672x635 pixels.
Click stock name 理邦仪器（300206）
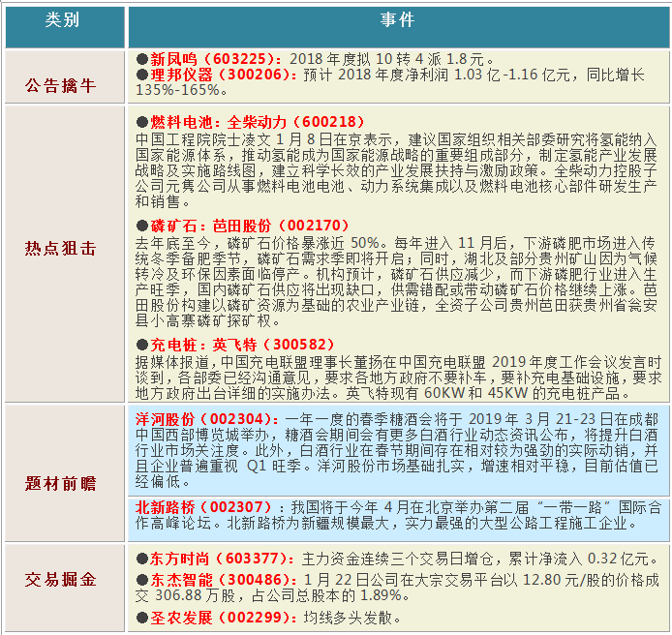coord(223,75)
